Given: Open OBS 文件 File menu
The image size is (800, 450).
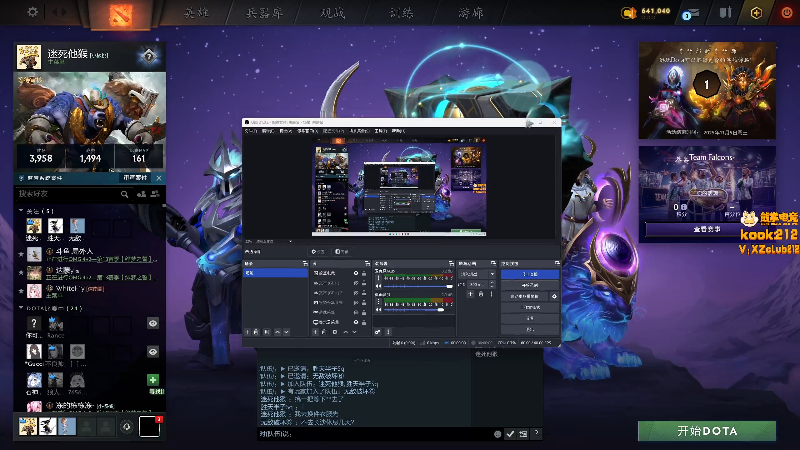Looking at the screenshot, I should pos(251,131).
